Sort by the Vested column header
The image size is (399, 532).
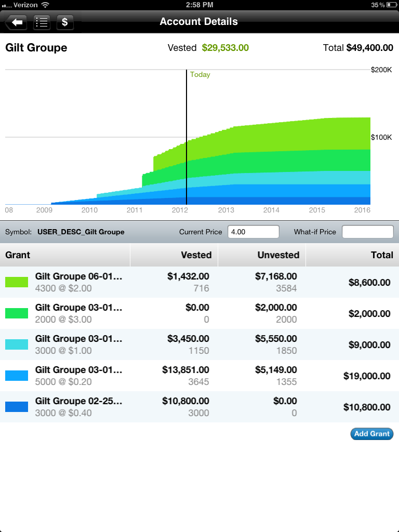tap(174, 255)
